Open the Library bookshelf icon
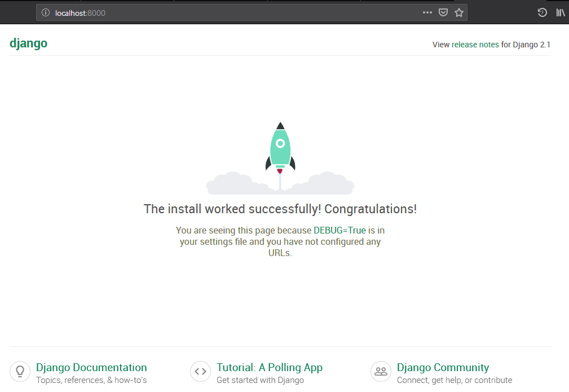 pos(561,12)
